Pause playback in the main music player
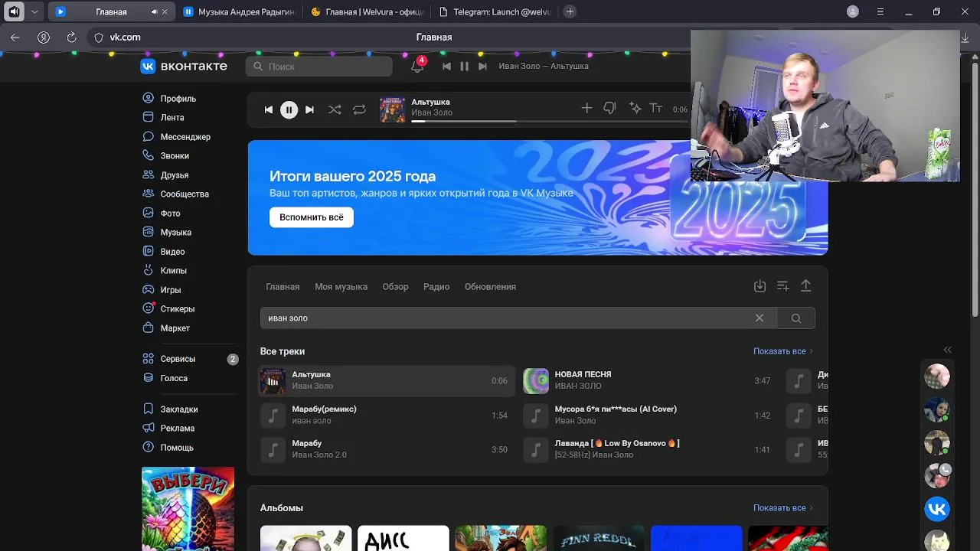This screenshot has height=551, width=980. click(289, 109)
